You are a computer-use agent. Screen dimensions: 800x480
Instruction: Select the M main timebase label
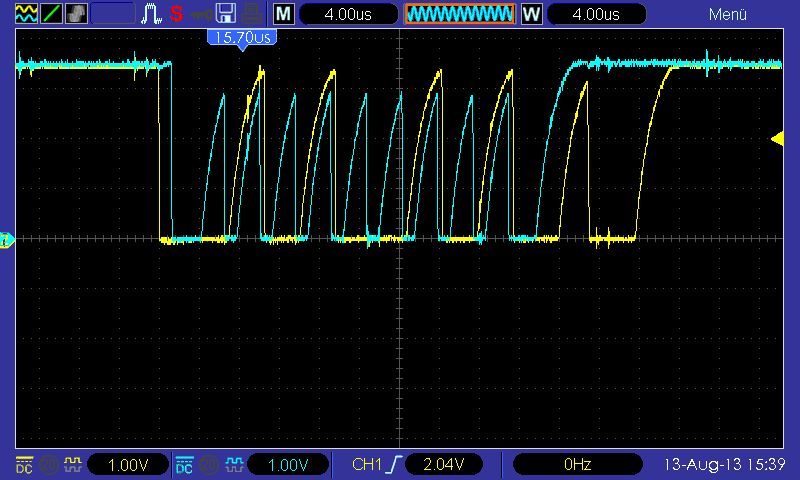coord(284,14)
